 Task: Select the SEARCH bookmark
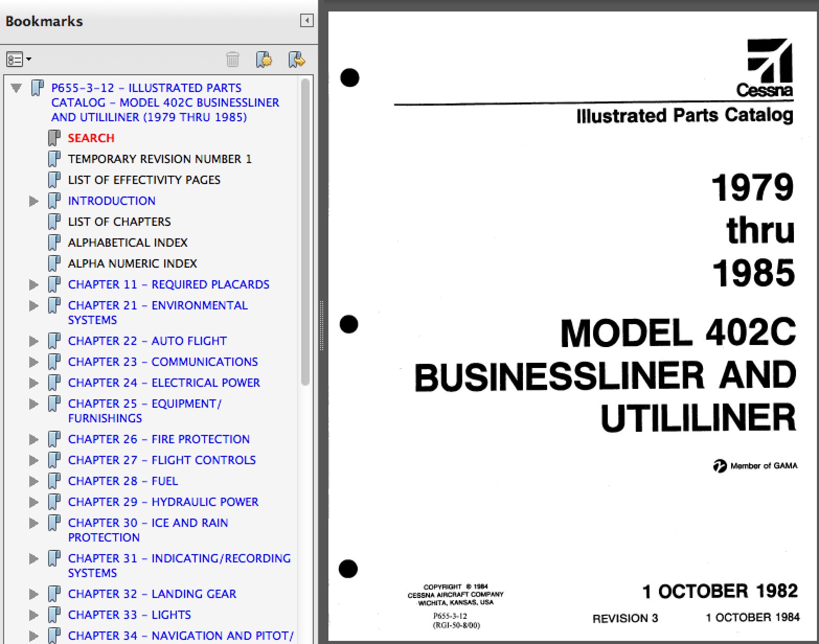[x=91, y=137]
